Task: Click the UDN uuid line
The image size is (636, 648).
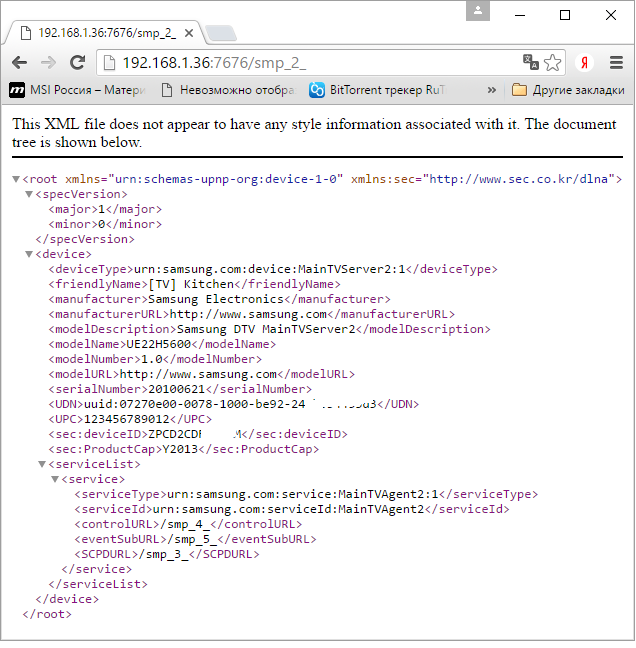Action: (233, 404)
